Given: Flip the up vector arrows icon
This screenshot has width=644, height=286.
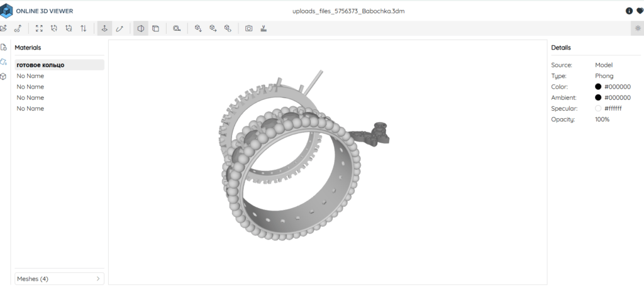Looking at the screenshot, I should (x=84, y=28).
